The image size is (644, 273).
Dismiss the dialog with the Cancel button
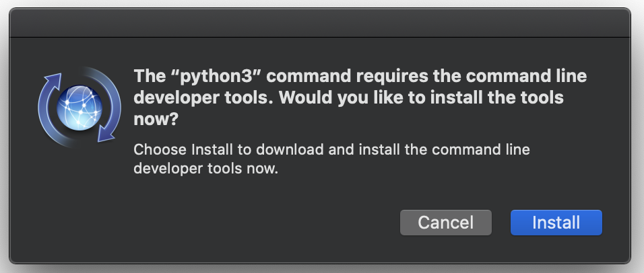click(x=446, y=223)
